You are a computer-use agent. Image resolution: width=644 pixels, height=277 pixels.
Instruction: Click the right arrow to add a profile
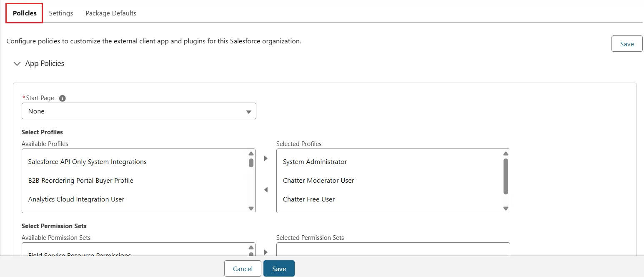(x=266, y=159)
